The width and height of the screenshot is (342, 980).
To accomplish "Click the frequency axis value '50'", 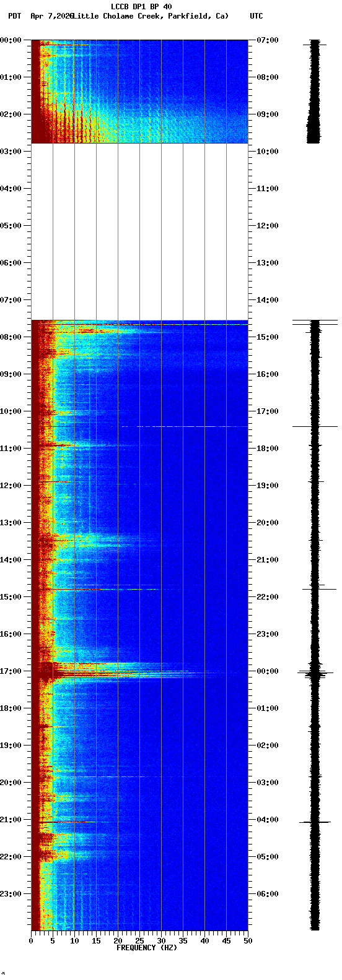I will 248,941.
